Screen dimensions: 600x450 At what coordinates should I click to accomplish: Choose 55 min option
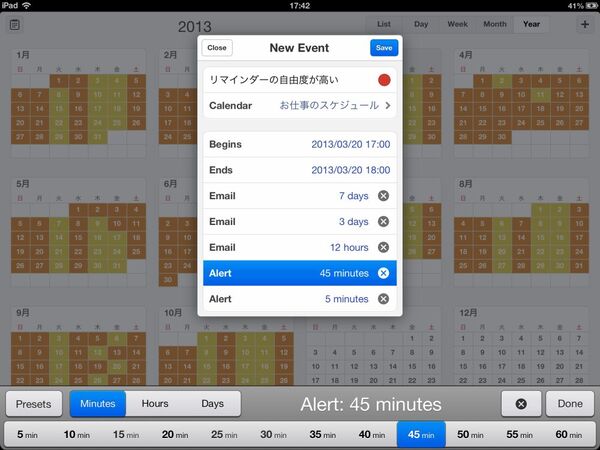tap(519, 435)
